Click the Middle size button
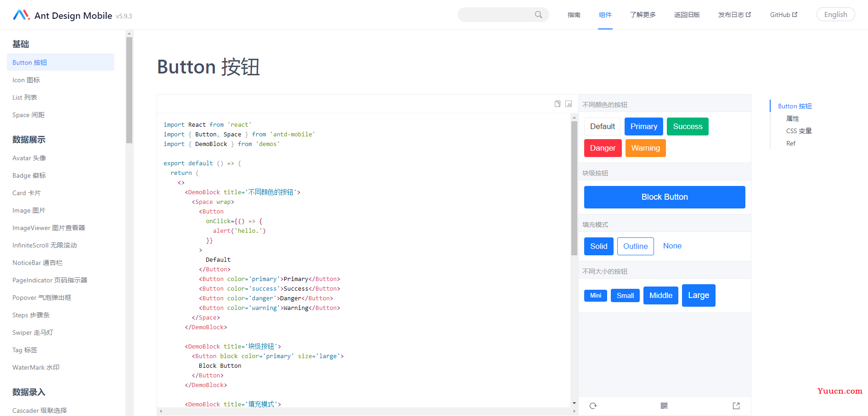The image size is (868, 416). (661, 295)
